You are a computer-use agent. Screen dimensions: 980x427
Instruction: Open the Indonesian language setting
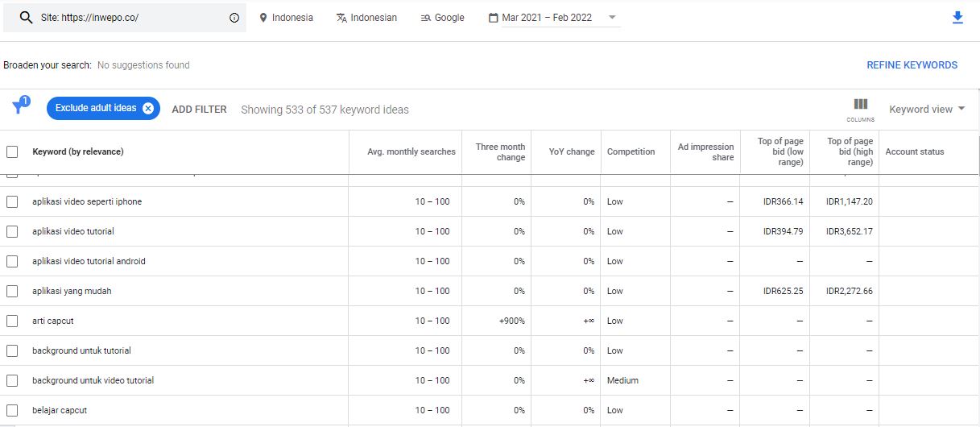(366, 18)
